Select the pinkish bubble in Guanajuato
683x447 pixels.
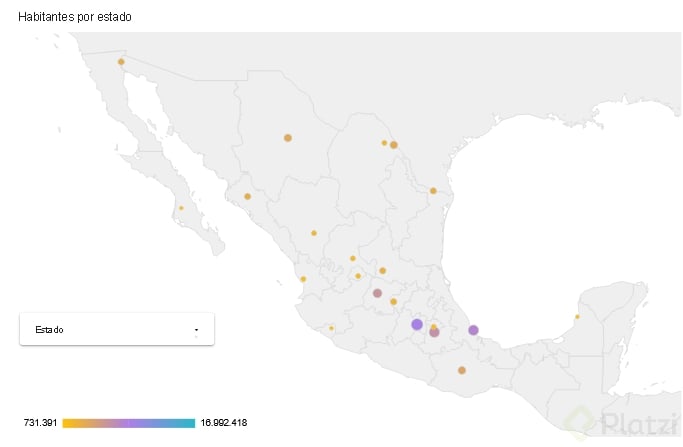click(377, 293)
